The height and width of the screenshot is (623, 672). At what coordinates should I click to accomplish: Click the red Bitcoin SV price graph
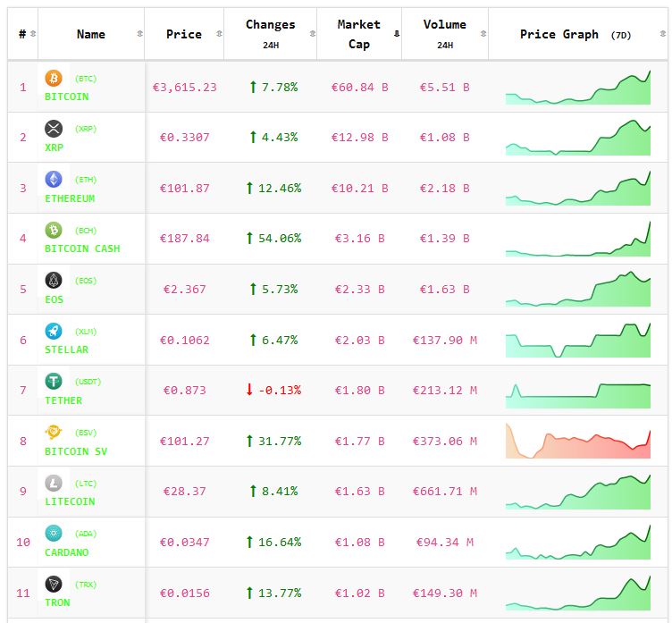577,442
